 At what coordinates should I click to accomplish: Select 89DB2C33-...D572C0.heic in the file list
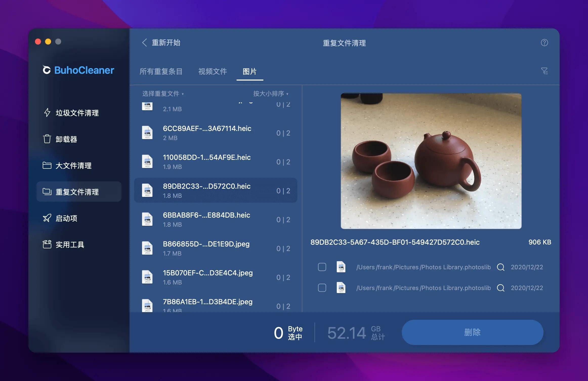coord(215,190)
